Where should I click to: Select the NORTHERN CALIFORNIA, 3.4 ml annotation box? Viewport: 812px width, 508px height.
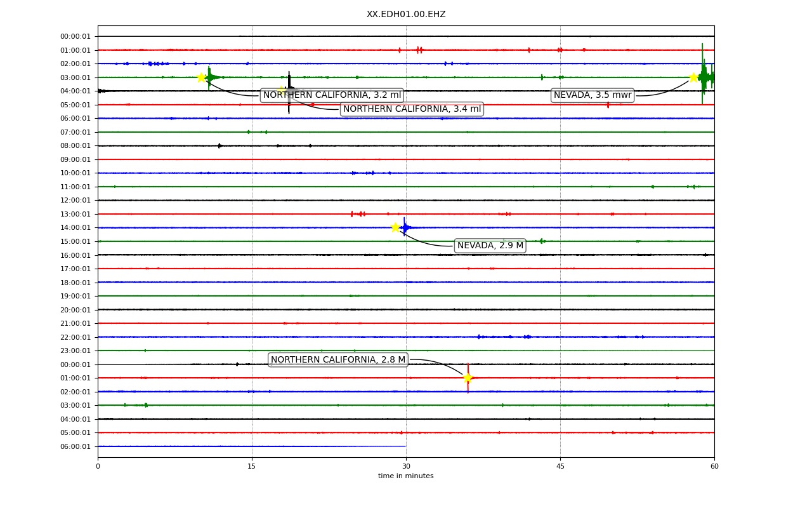(x=412, y=109)
